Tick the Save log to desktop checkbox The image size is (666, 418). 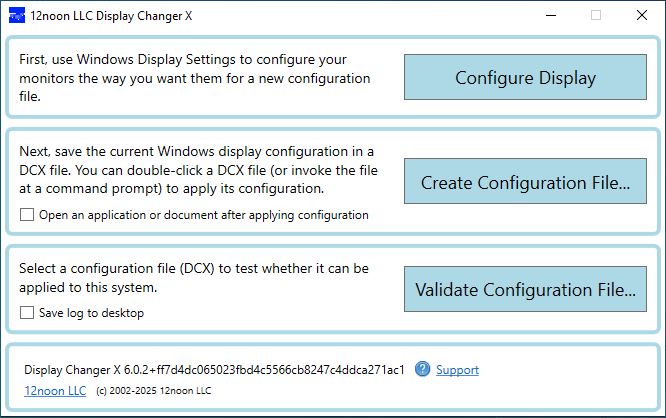click(27, 313)
